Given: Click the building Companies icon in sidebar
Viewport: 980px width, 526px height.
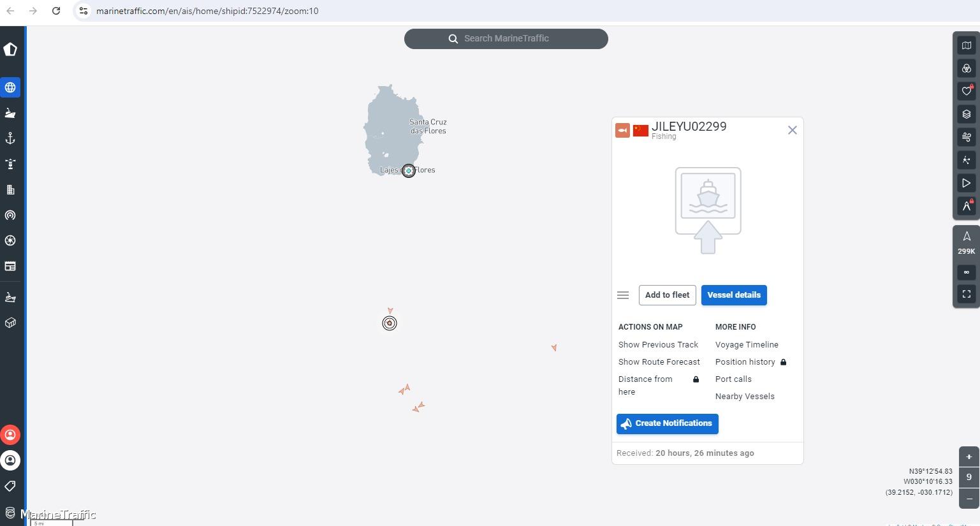Looking at the screenshot, I should pos(10,189).
